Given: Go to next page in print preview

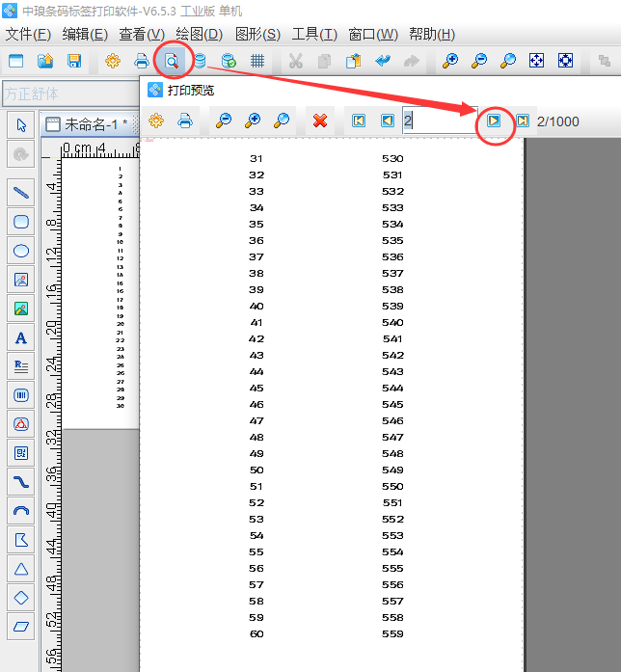Looking at the screenshot, I should point(494,121).
